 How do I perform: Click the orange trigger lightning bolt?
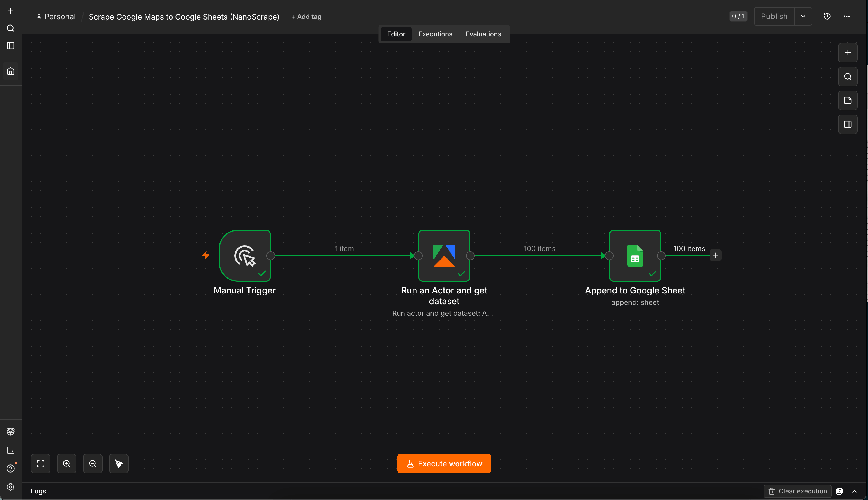click(206, 255)
